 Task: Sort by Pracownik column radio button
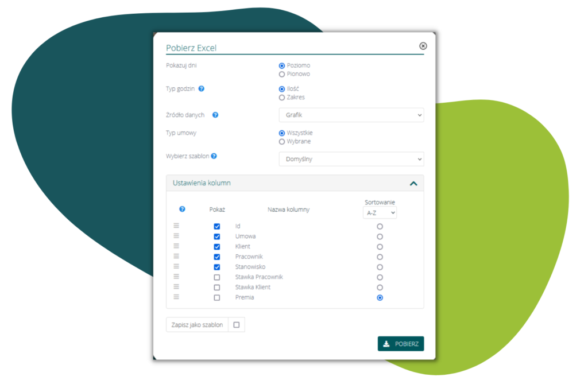tap(380, 257)
